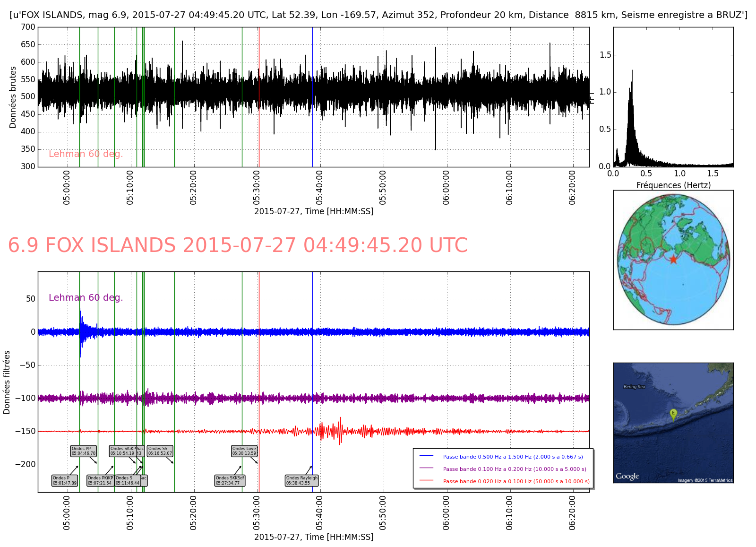Click the purple 0.100 Hz a 0.200 Hz legend entry
Image resolution: width=756 pixels, height=547 pixels.
[514, 469]
